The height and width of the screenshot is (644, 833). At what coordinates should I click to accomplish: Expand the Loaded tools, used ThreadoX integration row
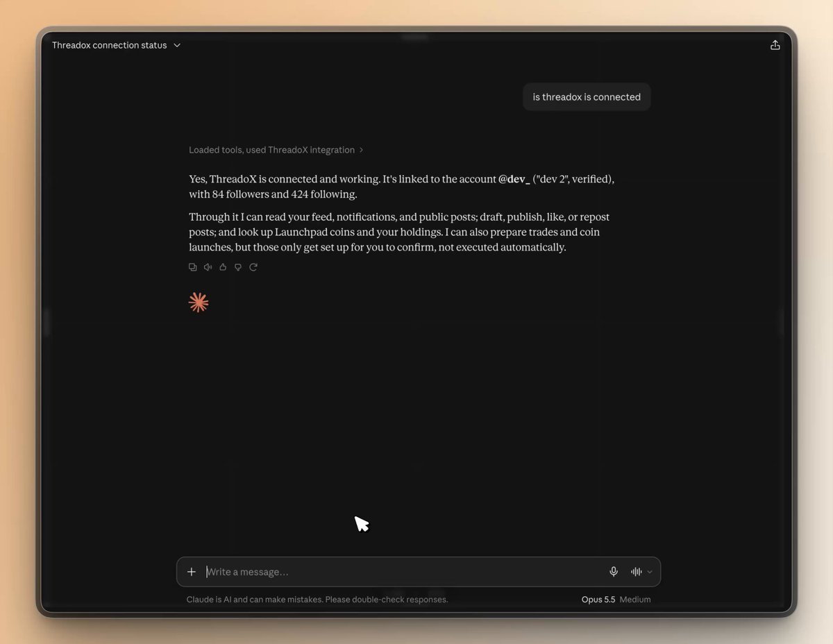click(276, 150)
